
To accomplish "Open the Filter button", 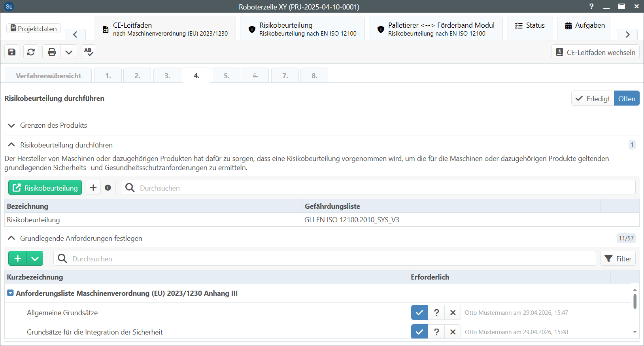I will [x=618, y=259].
